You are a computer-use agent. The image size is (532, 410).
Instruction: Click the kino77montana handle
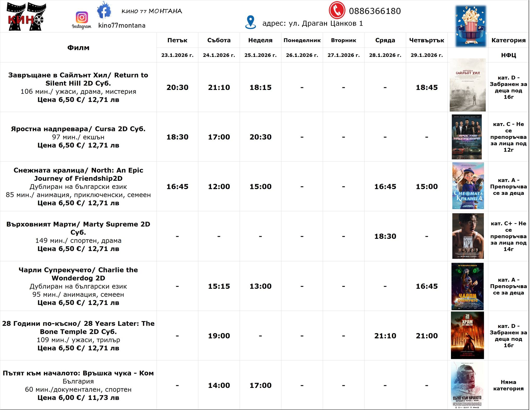point(122,26)
